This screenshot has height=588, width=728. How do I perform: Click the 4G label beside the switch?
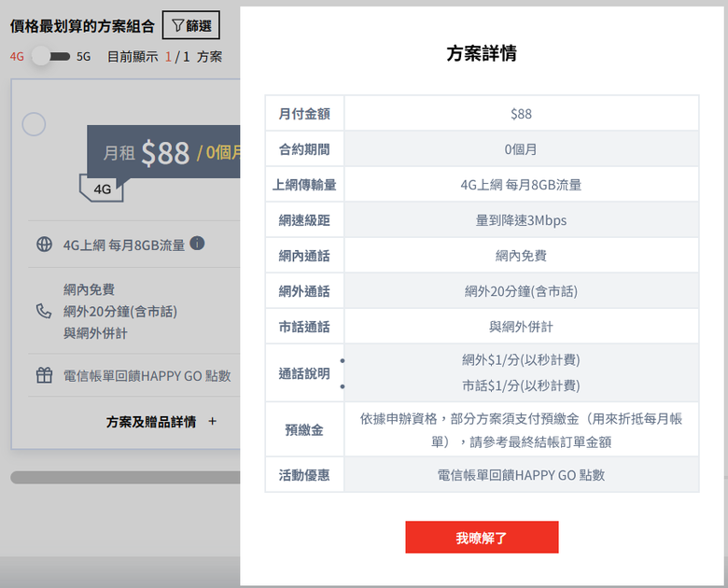coord(17,57)
